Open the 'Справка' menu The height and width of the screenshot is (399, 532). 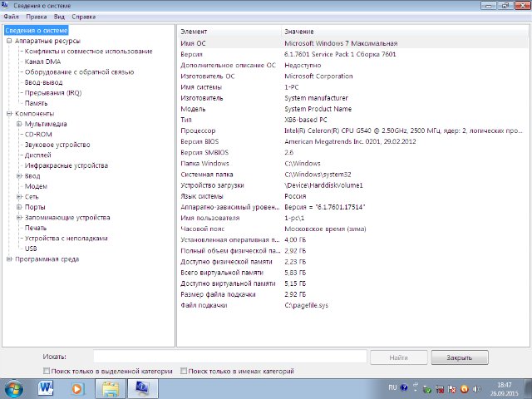[83, 17]
